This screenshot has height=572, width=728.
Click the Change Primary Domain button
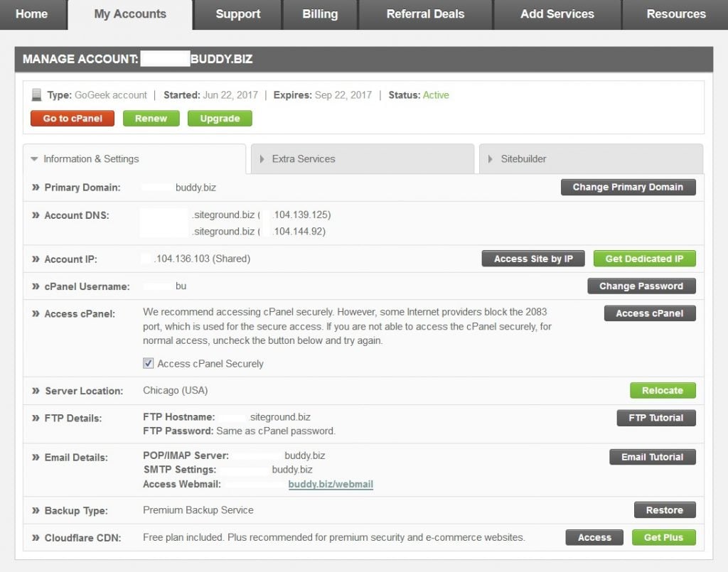(628, 188)
